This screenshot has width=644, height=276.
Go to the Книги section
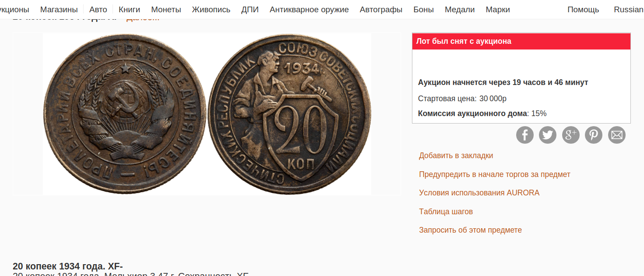pyautogui.click(x=130, y=10)
